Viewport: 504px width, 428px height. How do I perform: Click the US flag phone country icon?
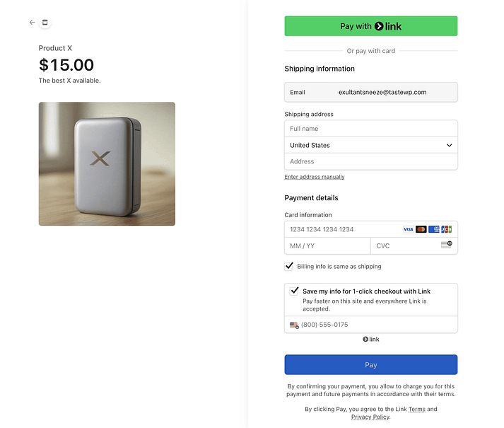(294, 325)
